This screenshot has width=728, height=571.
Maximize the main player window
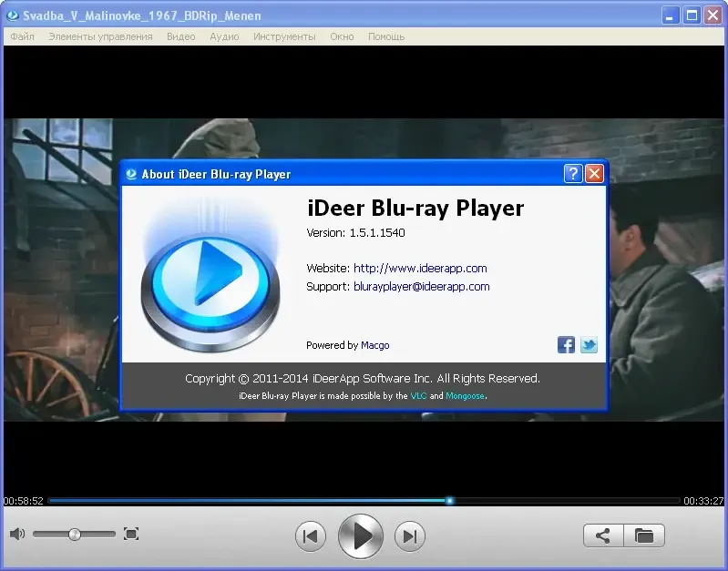(x=692, y=15)
